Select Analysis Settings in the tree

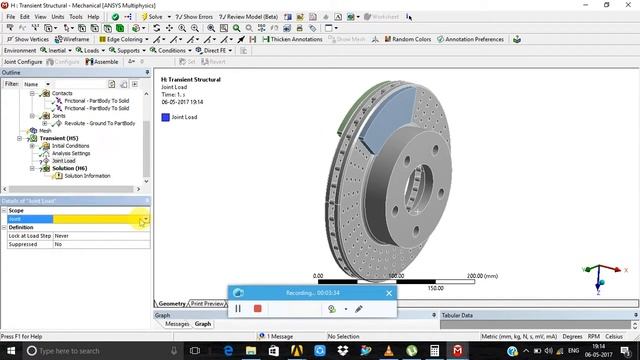pos(71,153)
